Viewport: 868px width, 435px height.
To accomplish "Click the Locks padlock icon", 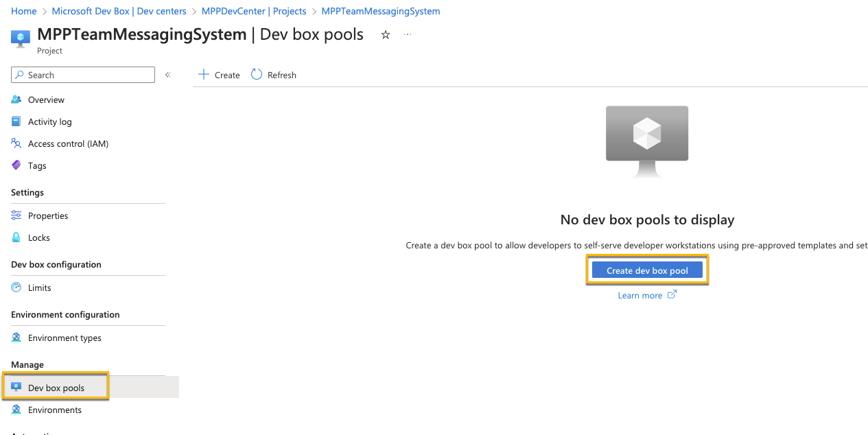I will [16, 237].
